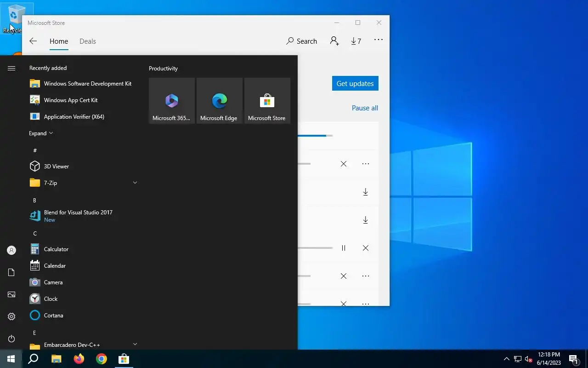Viewport: 588px width, 368px height.
Task: Click the Microsoft Store back arrow
Action: [33, 41]
